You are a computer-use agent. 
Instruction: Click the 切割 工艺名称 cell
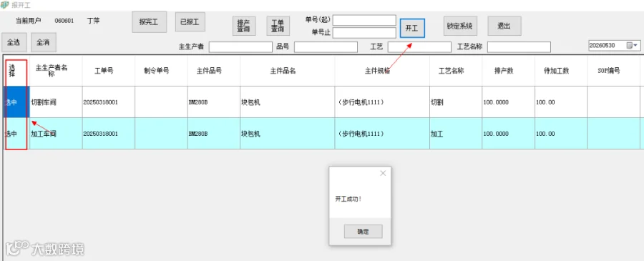[456, 102]
